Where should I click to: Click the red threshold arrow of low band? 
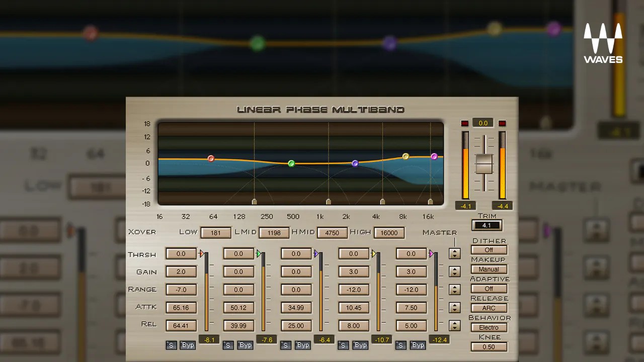point(202,254)
